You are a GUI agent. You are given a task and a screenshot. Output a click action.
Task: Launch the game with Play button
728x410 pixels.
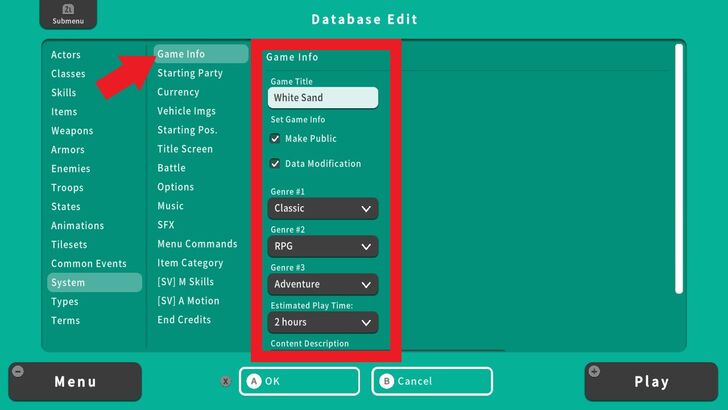tap(651, 382)
